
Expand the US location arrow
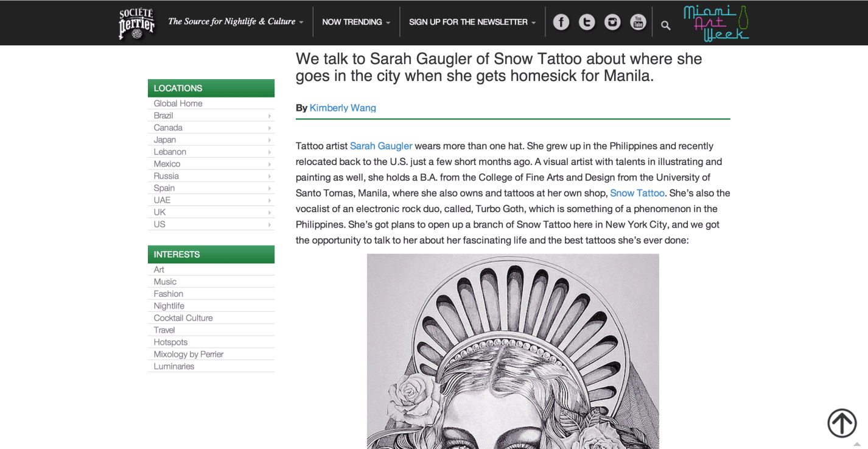pyautogui.click(x=269, y=225)
